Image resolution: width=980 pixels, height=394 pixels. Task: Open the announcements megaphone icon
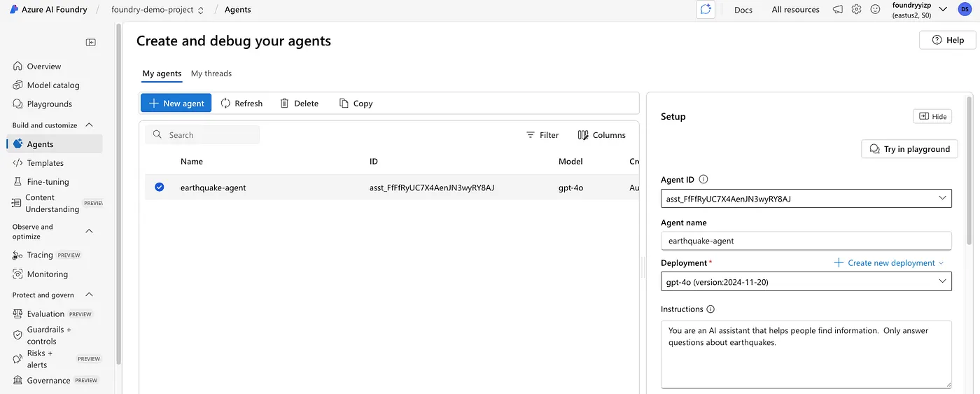click(x=837, y=10)
